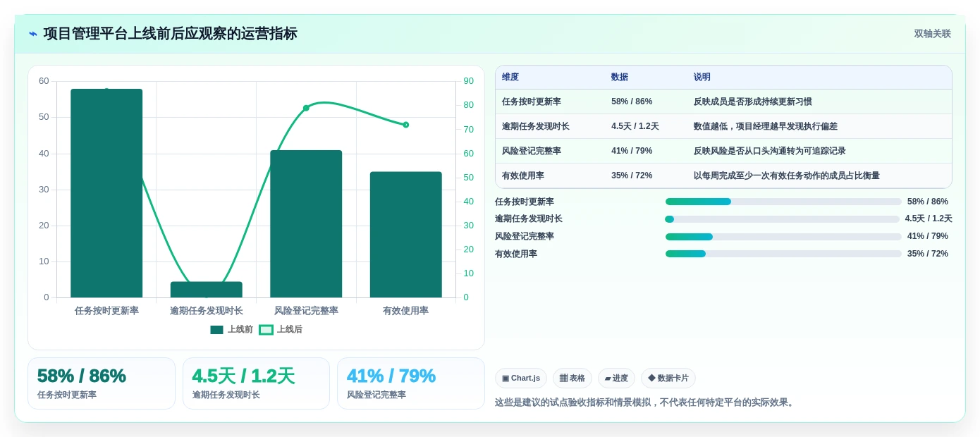Click description 反映风险是否从口头沟通转为可追踪记录
Screen dimensions: 980x437
(770, 151)
